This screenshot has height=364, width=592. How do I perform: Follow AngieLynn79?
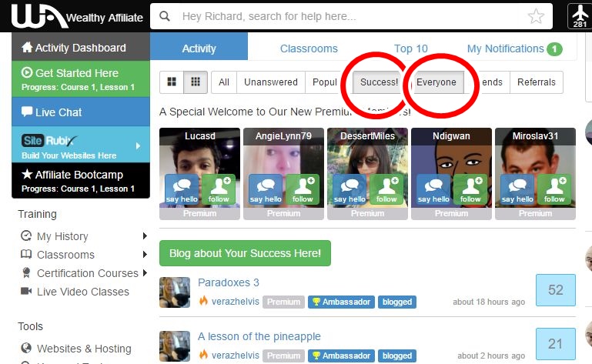(303, 189)
